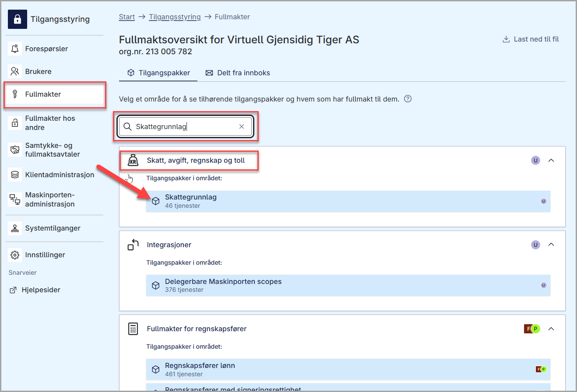Click the magnifier icon in the search field

127,126
